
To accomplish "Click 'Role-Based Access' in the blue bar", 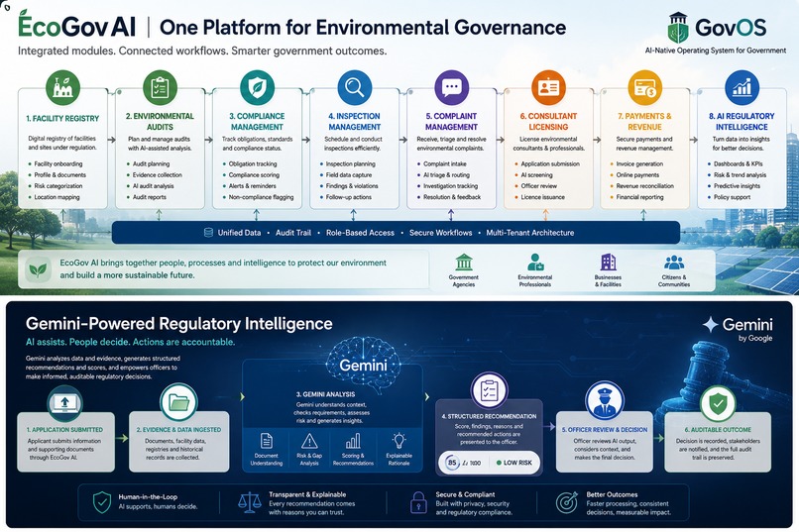I will pyautogui.click(x=360, y=233).
